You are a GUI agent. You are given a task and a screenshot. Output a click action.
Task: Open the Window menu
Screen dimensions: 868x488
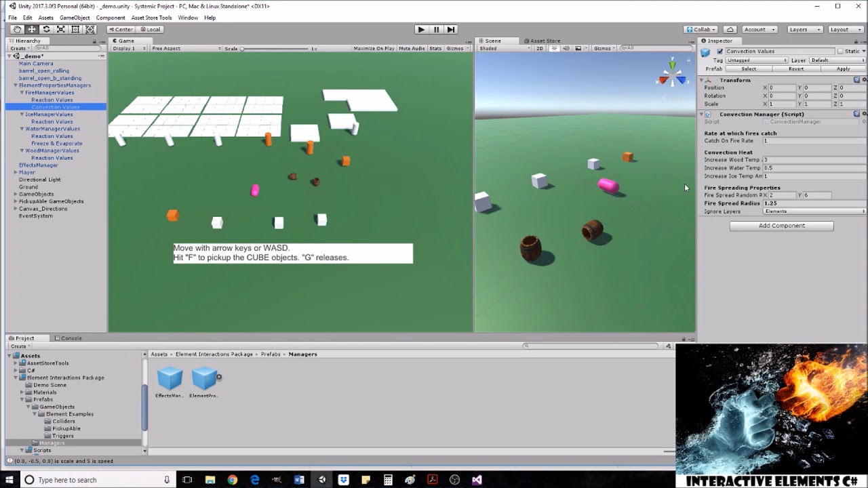188,18
